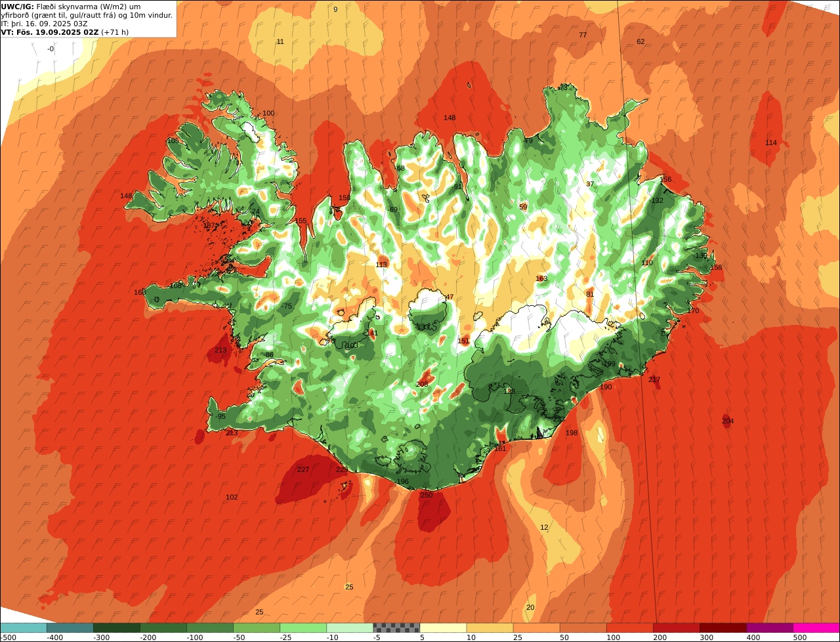Image resolution: width=840 pixels, height=642 pixels.
Task: Click the value 227 in the dark red patch
Action: [303, 469]
